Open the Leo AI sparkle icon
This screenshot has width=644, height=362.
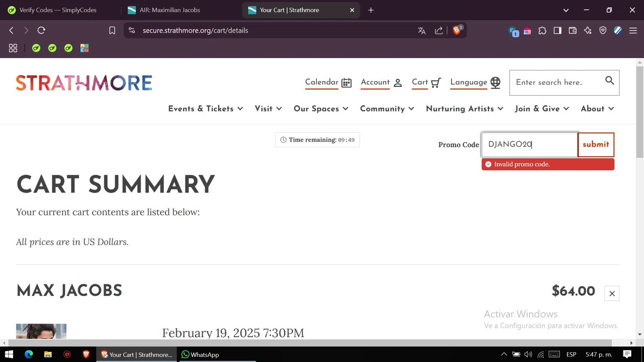(x=588, y=30)
